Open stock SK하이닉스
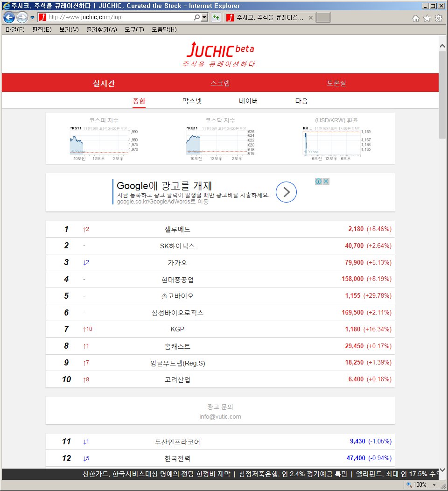This screenshot has width=448, height=491. click(x=177, y=246)
